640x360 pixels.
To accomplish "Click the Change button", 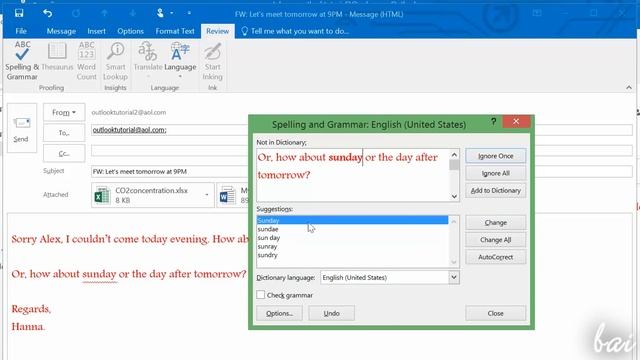I will (496, 222).
